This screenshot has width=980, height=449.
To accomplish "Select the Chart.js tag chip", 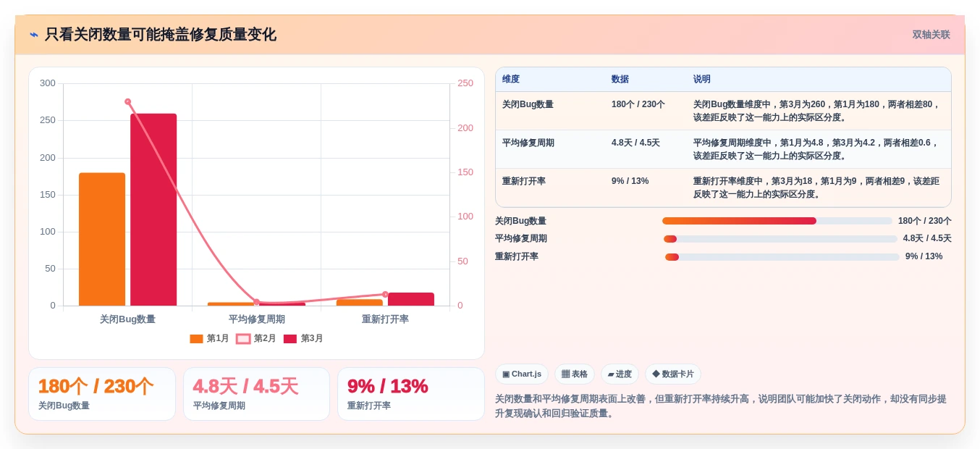I will pyautogui.click(x=522, y=374).
